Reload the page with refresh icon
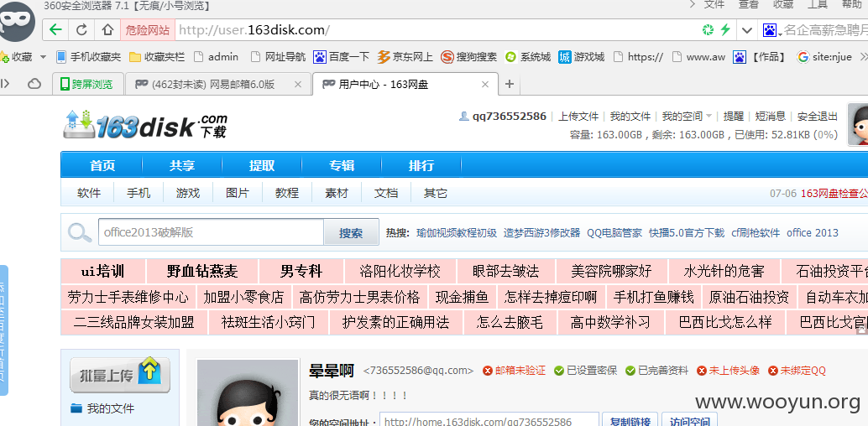868x426 pixels. click(x=81, y=30)
